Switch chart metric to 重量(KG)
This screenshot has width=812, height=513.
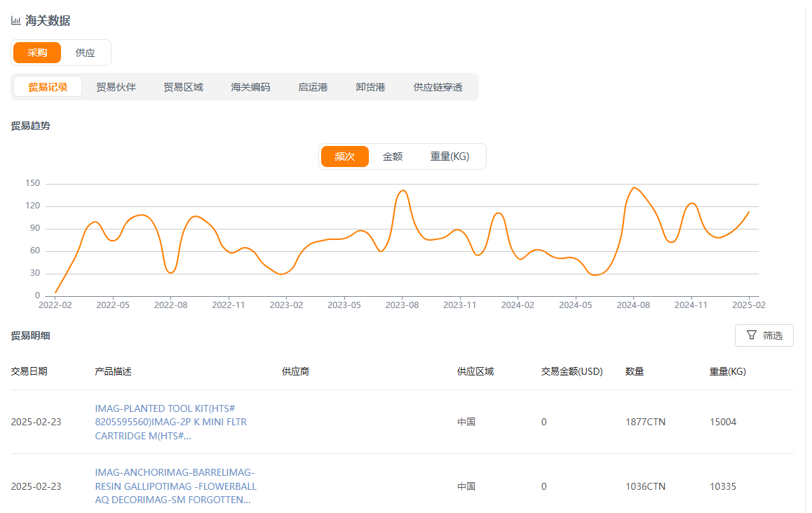pyautogui.click(x=449, y=156)
